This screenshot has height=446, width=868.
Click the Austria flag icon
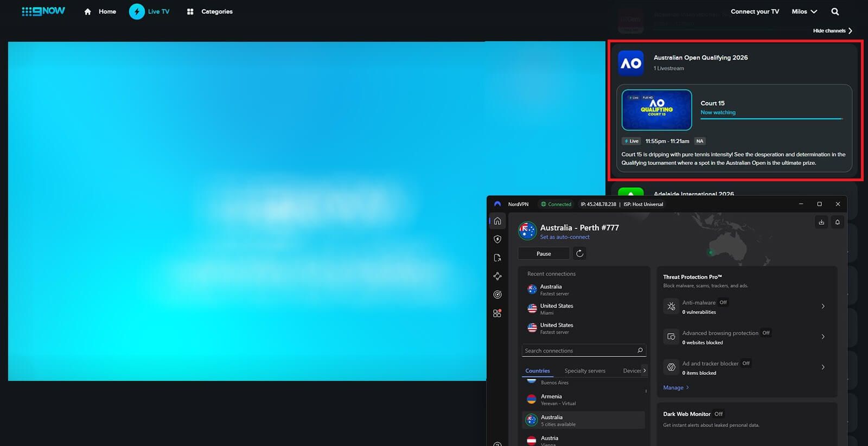(x=532, y=441)
